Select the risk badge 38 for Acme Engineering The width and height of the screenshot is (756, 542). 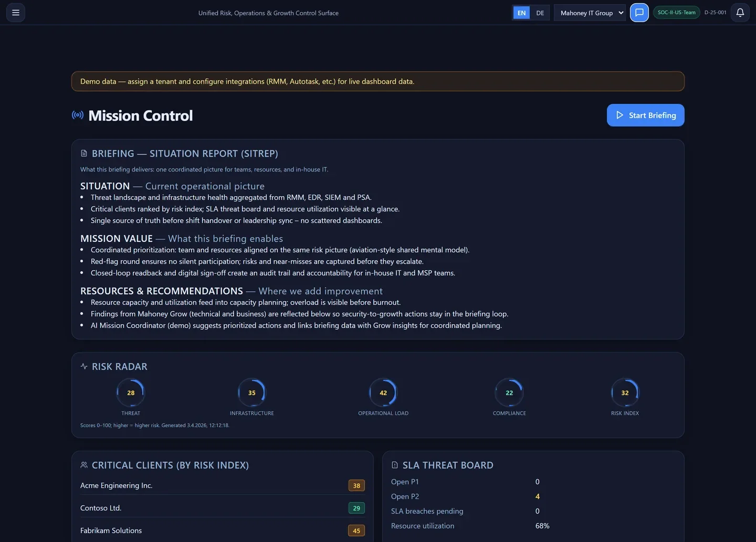coord(356,485)
